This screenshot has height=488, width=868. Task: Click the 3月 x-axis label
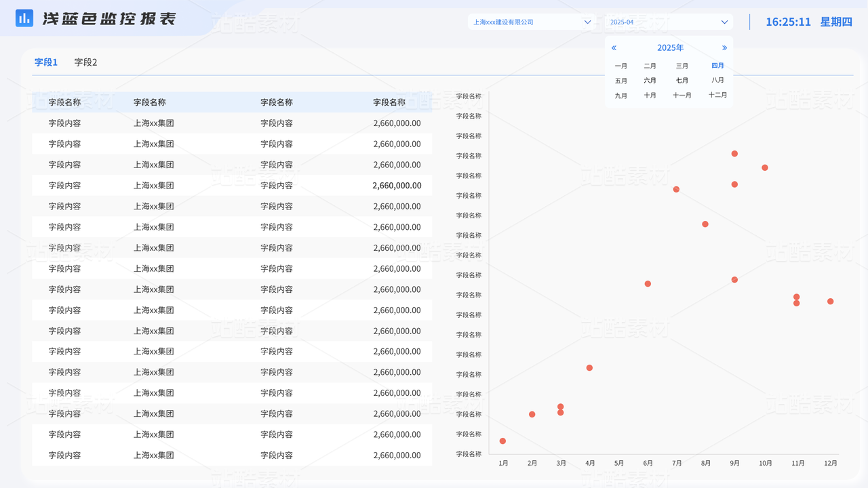[561, 464]
